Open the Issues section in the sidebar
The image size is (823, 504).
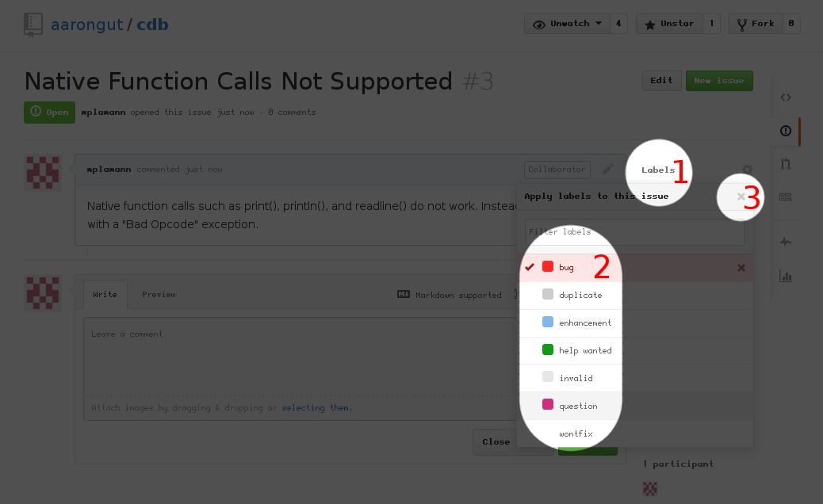[x=786, y=132]
